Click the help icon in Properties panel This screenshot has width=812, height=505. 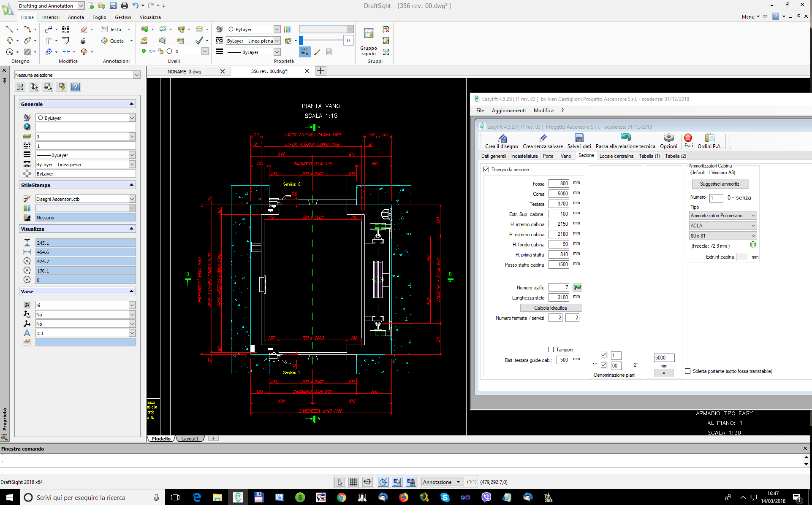(x=76, y=87)
